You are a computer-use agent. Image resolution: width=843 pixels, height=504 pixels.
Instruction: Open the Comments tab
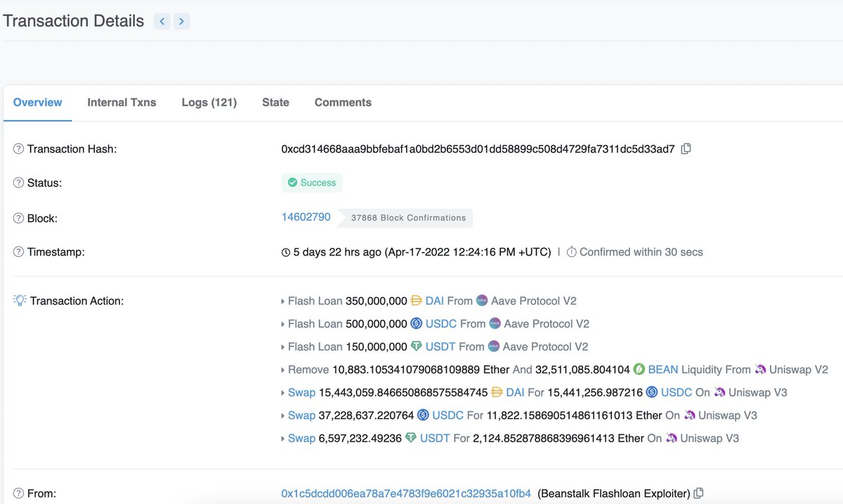tap(343, 102)
